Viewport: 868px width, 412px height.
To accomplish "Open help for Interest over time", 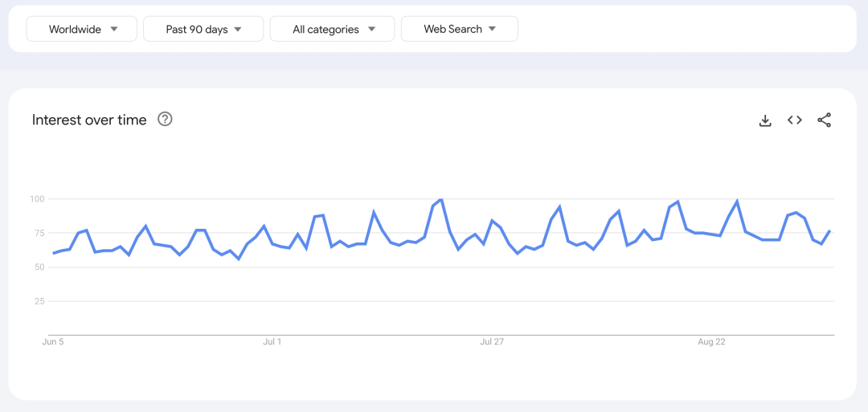I will (x=165, y=120).
